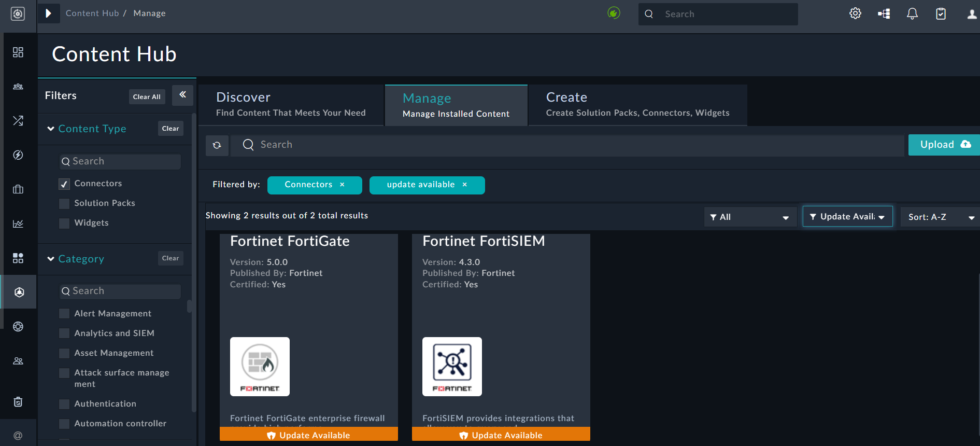Screen dimensions: 980x446
Task: Click the settings gear icon in header
Action: pos(855,13)
